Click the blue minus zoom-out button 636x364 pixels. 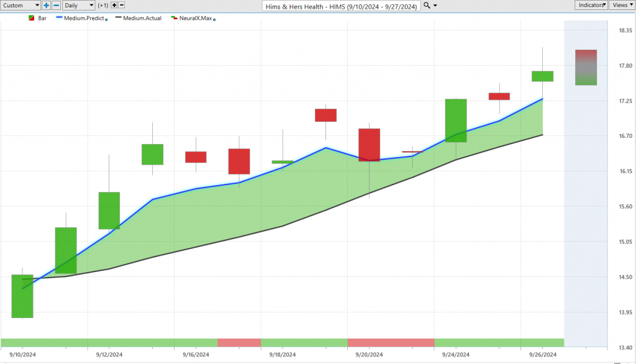click(57, 5)
